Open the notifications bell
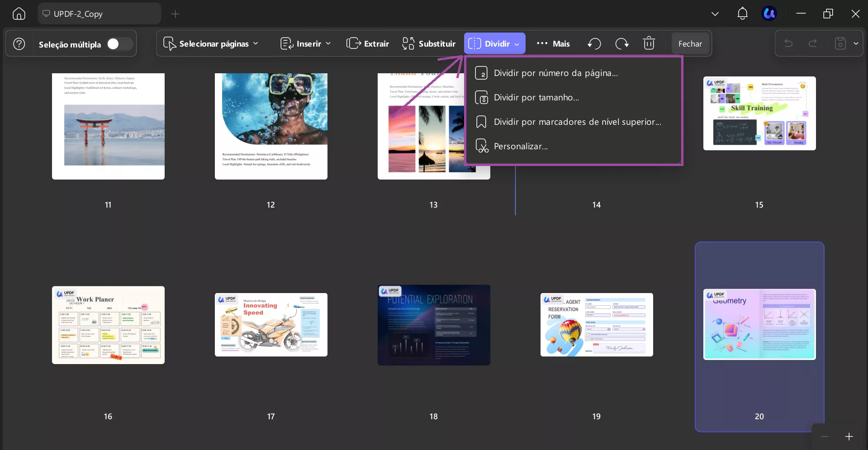This screenshot has width=868, height=450. [x=742, y=14]
